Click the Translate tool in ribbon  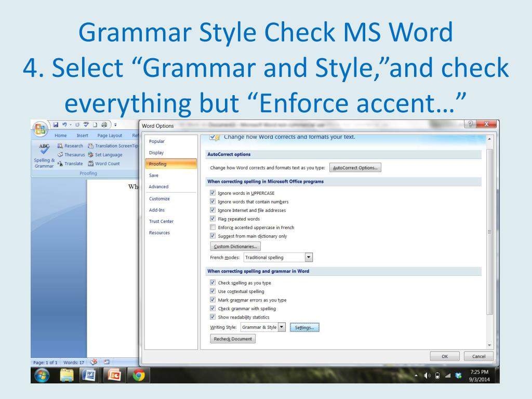(70, 164)
